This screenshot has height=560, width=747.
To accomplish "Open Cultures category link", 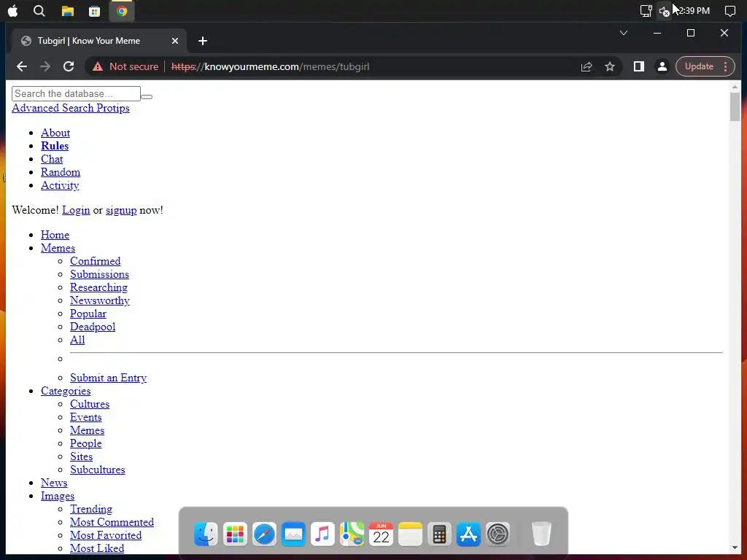I will [x=90, y=404].
